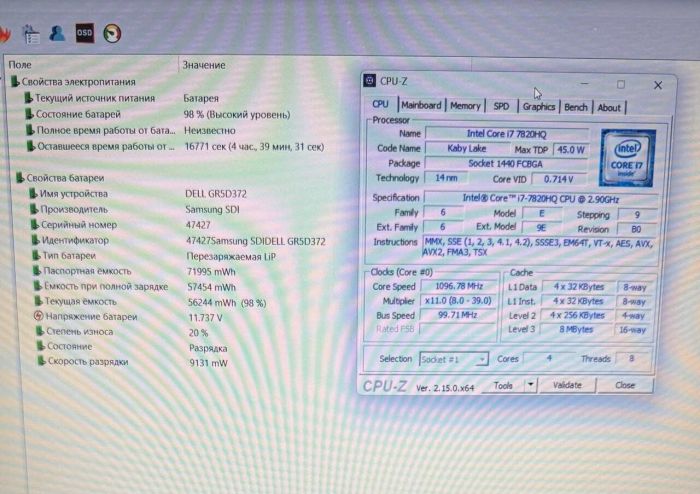Open the Graphics tab
The height and width of the screenshot is (494, 700).
point(538,107)
